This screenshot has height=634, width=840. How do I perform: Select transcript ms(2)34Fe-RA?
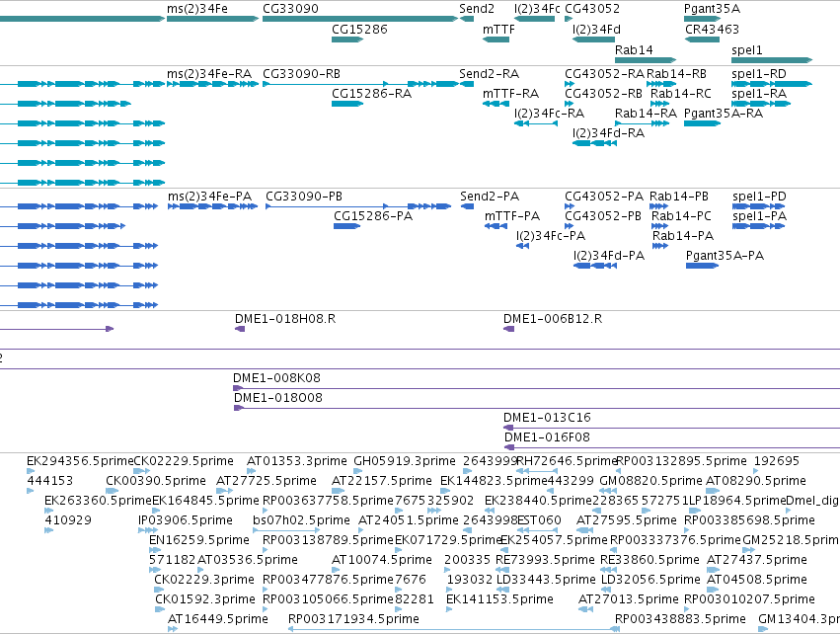point(212,84)
